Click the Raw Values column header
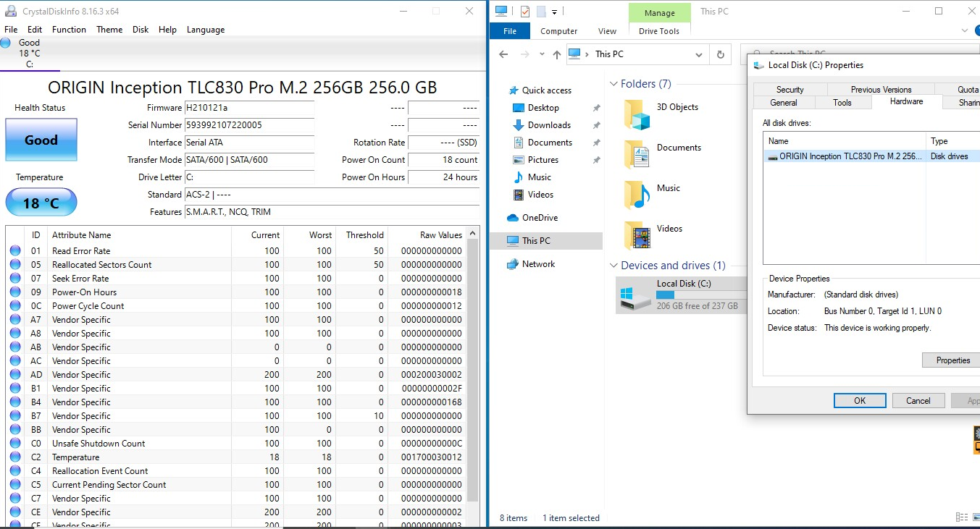Screen dimensions: 980x529 click(427, 235)
